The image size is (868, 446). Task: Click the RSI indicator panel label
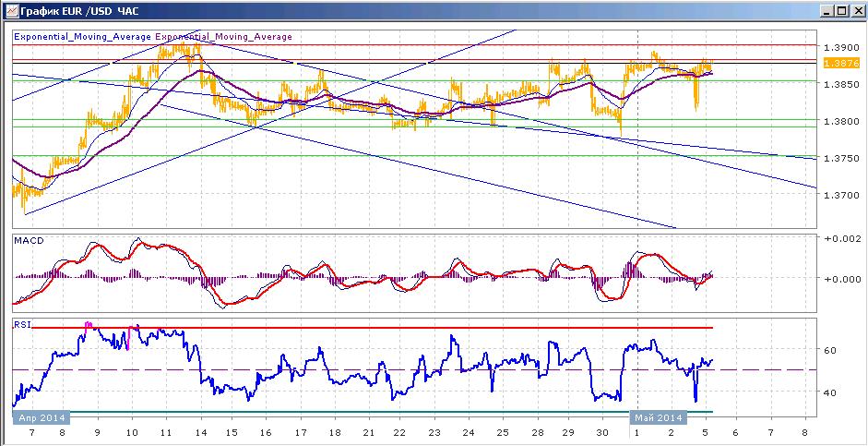click(x=22, y=325)
